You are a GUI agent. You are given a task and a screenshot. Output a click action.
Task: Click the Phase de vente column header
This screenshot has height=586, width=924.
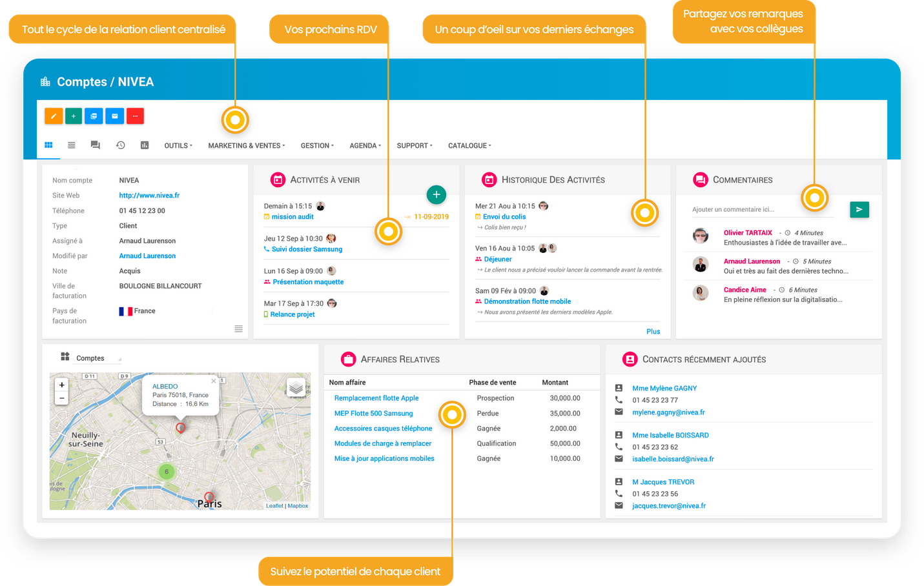click(x=493, y=383)
